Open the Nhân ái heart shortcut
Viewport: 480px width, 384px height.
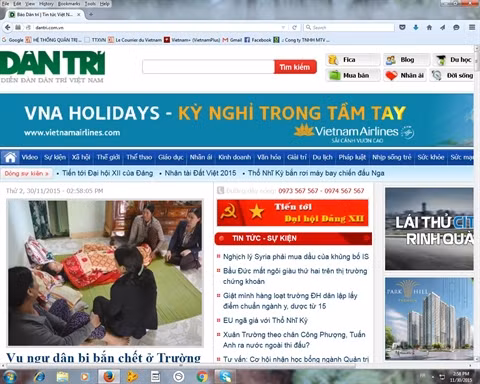405,75
